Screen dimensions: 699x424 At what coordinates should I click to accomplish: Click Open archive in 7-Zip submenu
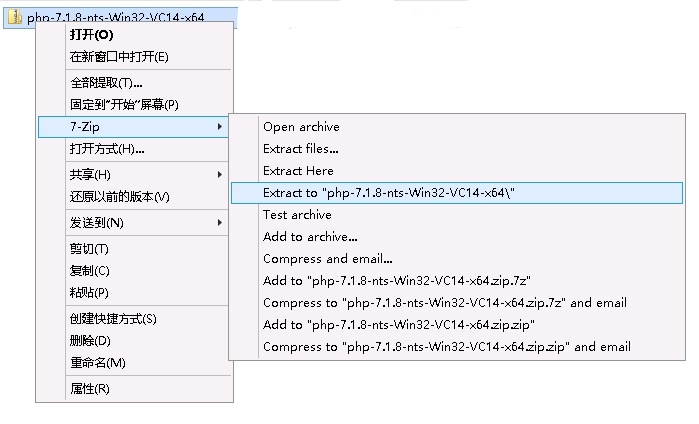click(x=301, y=127)
